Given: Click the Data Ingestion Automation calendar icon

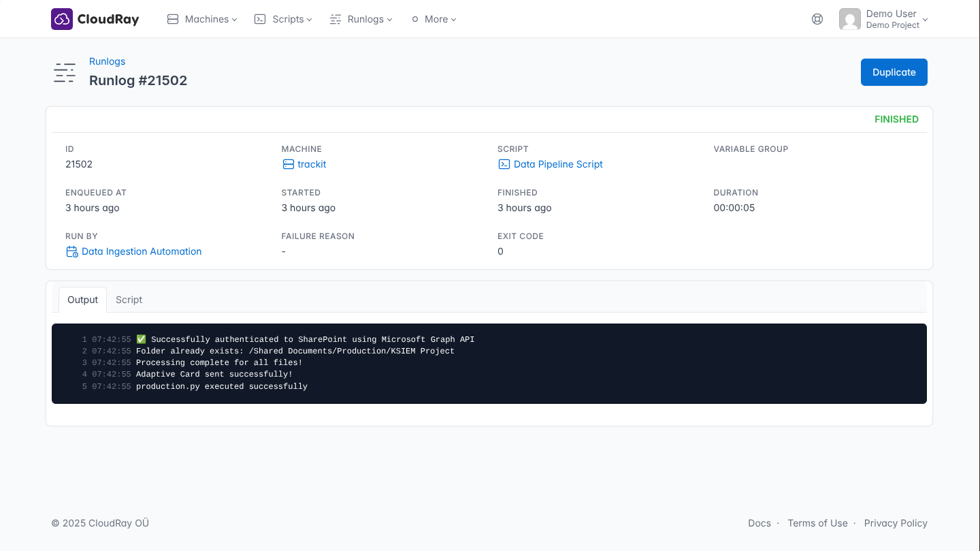Looking at the screenshot, I should (x=71, y=251).
